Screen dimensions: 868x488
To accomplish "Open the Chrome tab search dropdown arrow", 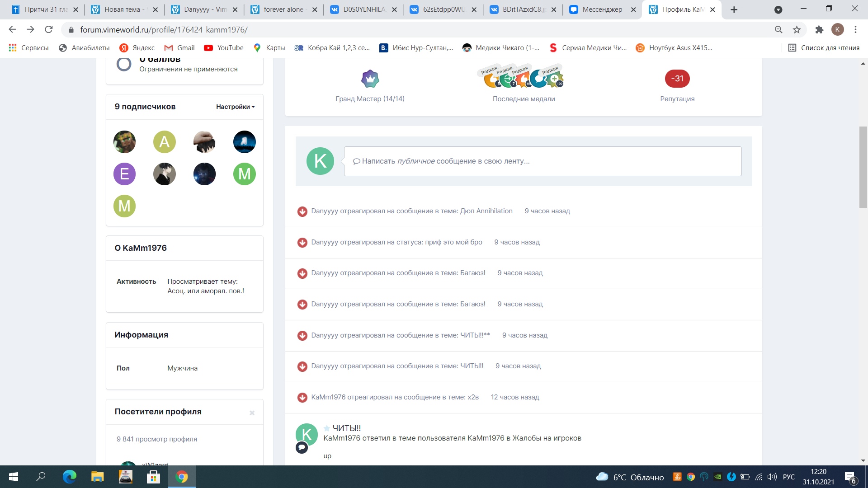I will (778, 9).
